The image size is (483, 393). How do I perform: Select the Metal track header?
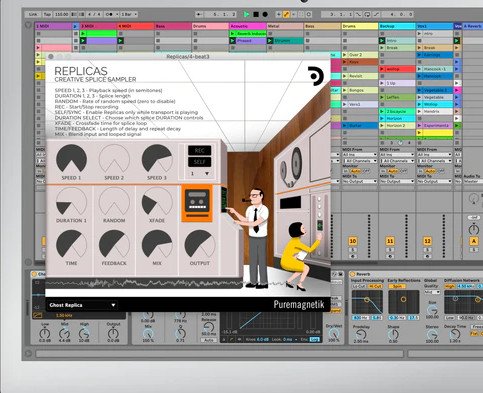(x=285, y=26)
